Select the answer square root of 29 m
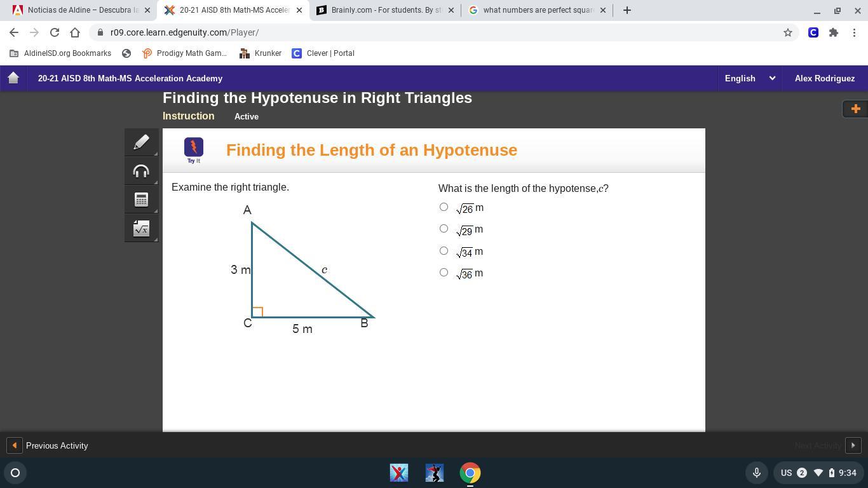The image size is (868, 488). click(x=444, y=229)
